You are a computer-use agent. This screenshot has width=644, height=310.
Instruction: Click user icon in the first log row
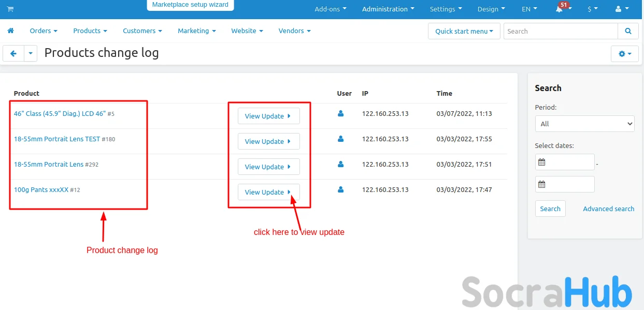(x=340, y=113)
